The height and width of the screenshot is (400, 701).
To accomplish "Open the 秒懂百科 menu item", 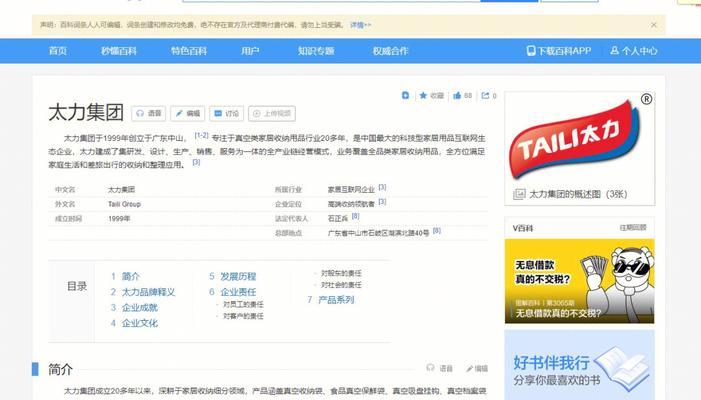I will (x=118, y=51).
